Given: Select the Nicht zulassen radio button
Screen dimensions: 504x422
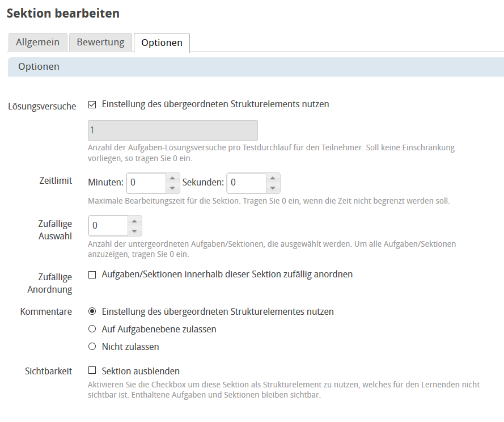Looking at the screenshot, I should tap(92, 347).
